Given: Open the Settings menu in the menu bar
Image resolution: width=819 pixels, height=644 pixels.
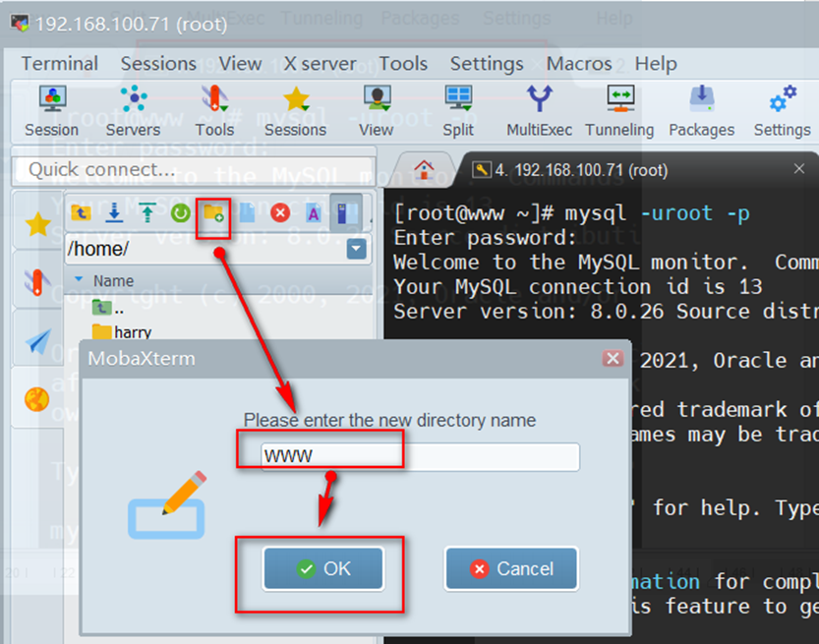Looking at the screenshot, I should 487,64.
